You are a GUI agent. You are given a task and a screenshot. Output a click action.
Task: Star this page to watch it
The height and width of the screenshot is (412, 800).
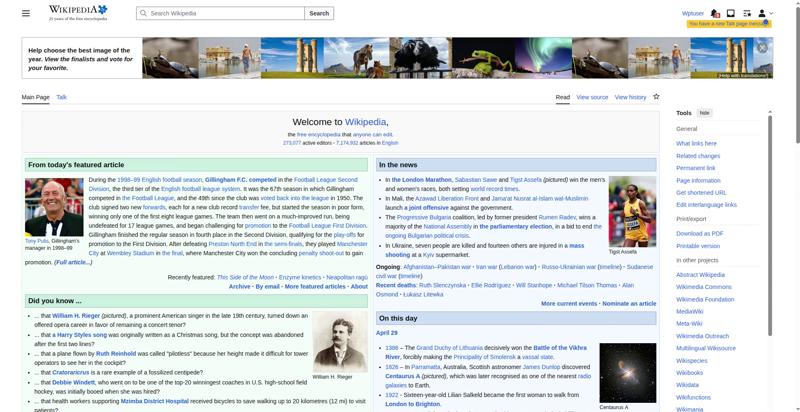coord(656,97)
